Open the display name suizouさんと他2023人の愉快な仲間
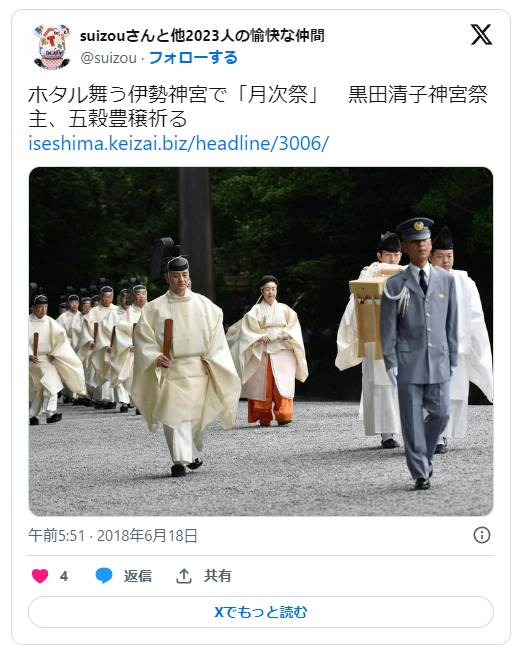520x654 pixels. tap(202, 36)
